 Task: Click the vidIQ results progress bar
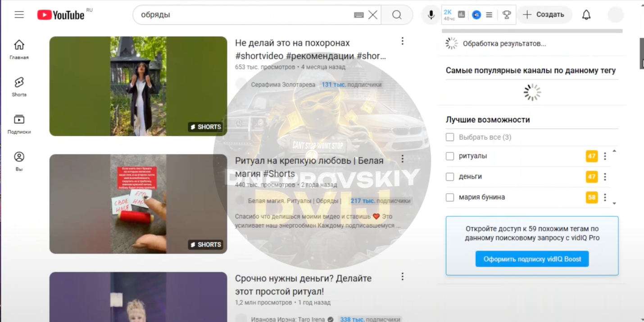coord(532,31)
